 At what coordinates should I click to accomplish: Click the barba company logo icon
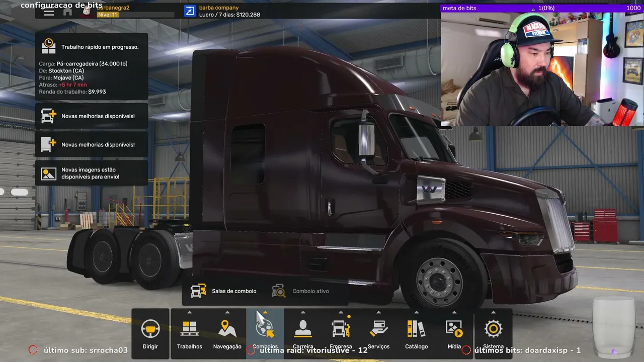(x=190, y=11)
